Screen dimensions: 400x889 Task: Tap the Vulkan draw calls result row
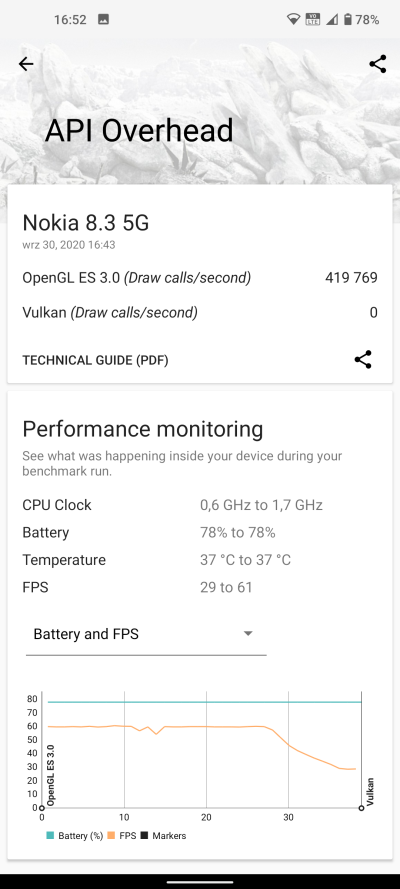click(x=200, y=312)
